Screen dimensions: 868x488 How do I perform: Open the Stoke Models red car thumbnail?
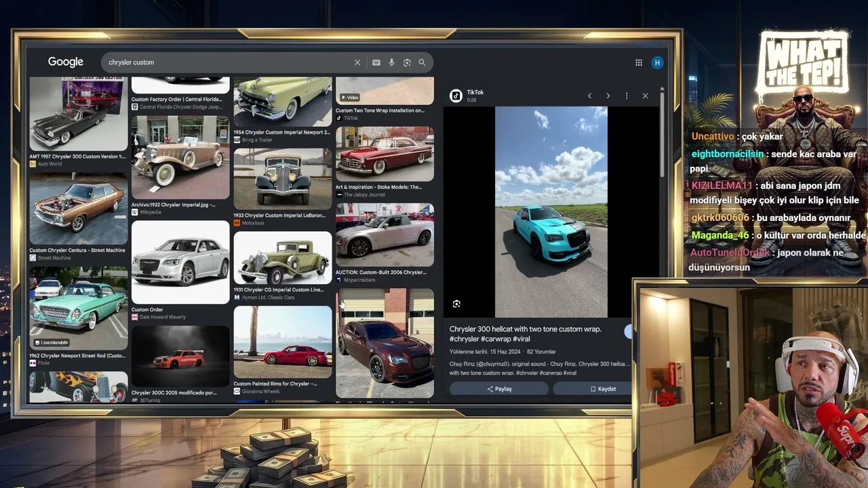384,154
